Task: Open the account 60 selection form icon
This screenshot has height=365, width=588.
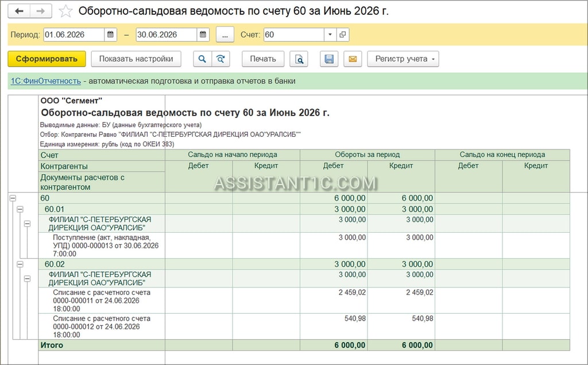Action: coord(343,34)
